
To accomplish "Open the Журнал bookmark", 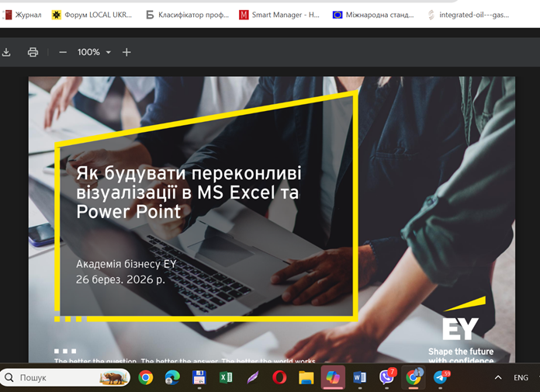I will click(22, 15).
